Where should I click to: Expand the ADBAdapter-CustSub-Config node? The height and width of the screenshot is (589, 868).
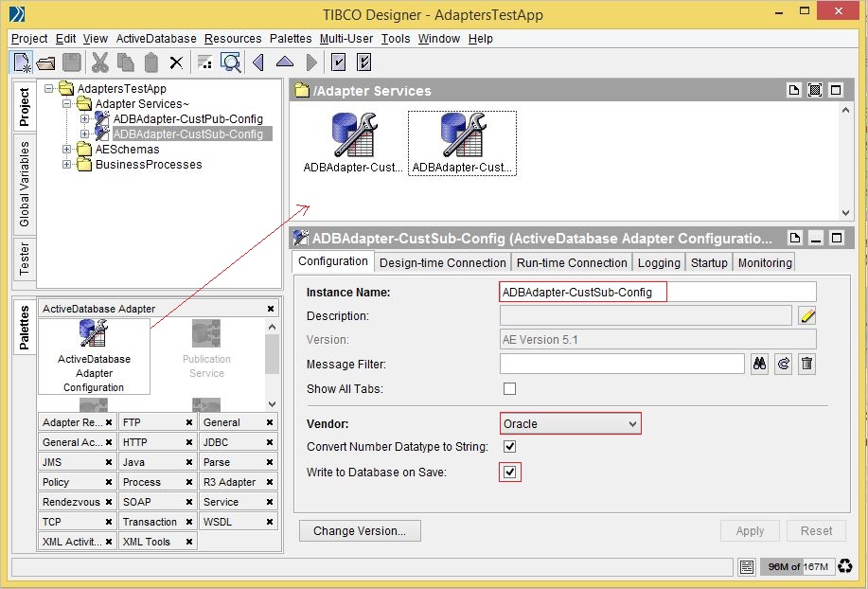tap(84, 134)
